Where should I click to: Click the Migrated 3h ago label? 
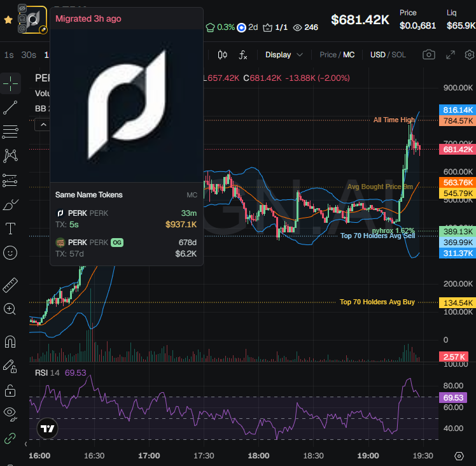point(88,19)
